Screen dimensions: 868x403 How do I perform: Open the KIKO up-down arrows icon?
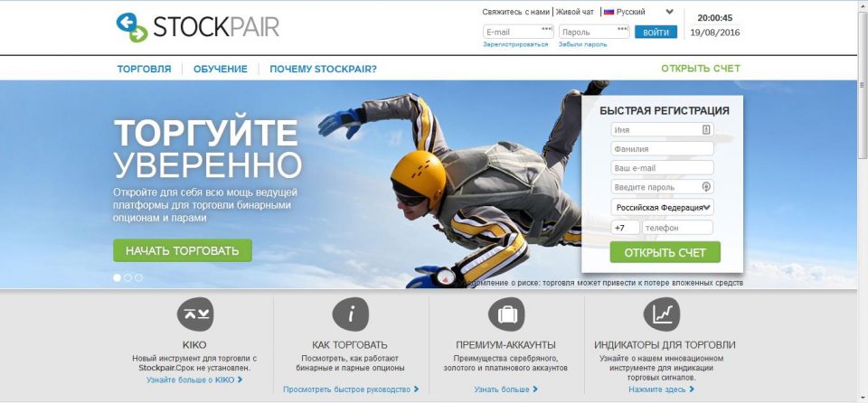coord(195,314)
